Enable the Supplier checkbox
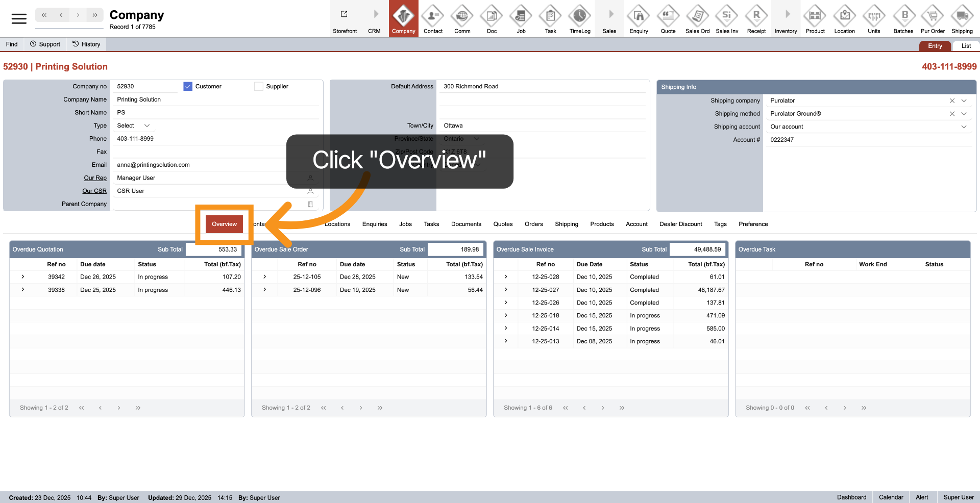980x503 pixels. [259, 87]
